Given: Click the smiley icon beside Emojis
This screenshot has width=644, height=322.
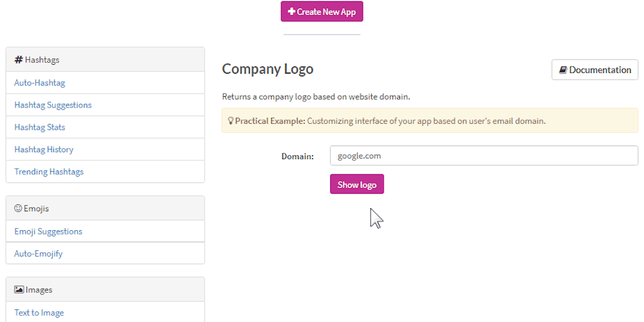Looking at the screenshot, I should [18, 208].
